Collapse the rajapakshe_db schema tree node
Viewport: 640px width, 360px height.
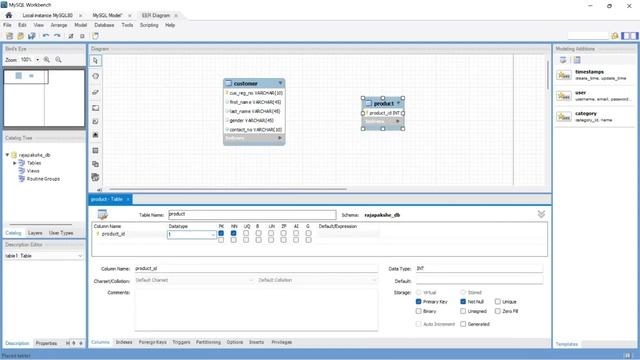coord(7,155)
